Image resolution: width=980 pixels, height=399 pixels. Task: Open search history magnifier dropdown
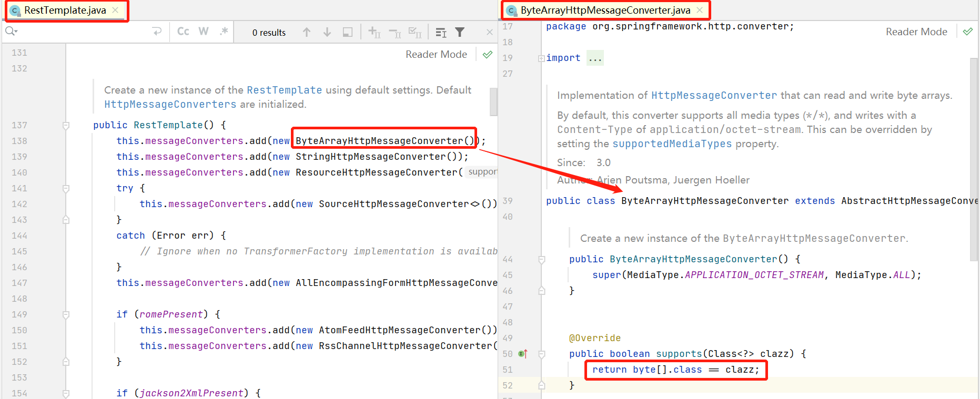click(x=11, y=32)
